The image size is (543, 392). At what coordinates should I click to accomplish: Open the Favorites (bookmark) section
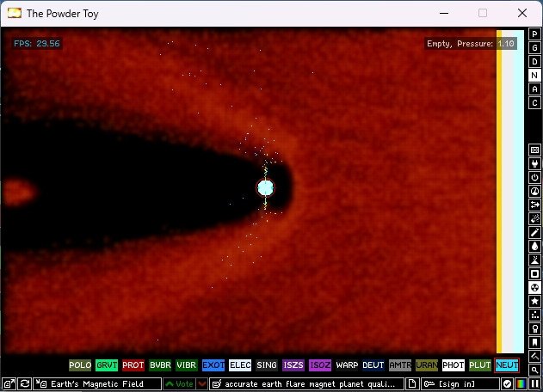(x=534, y=343)
